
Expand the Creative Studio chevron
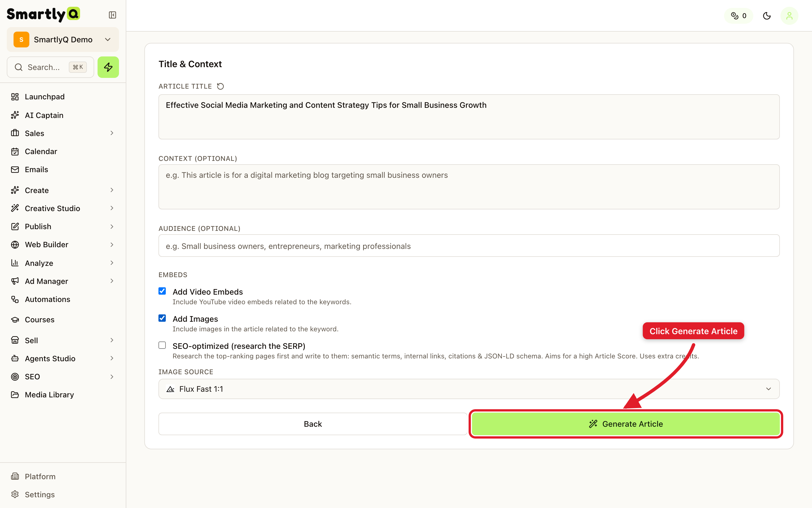112,208
